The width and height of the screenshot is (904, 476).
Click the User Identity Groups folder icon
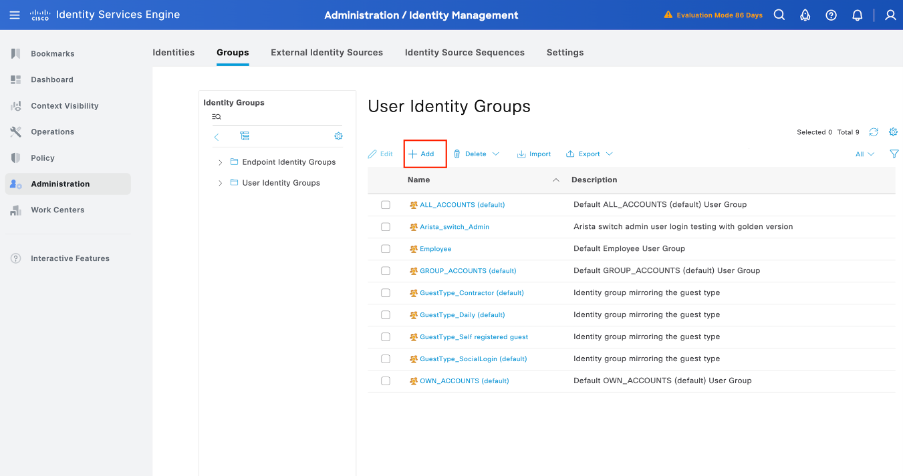point(234,183)
